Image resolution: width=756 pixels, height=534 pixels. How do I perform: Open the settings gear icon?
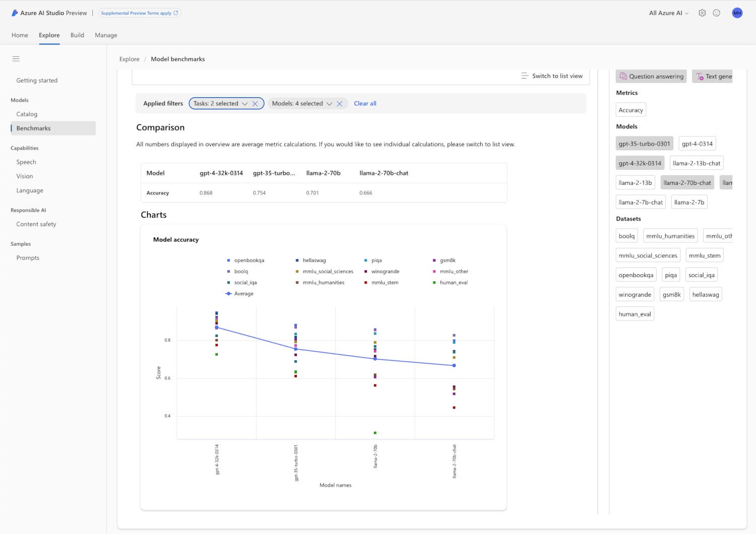coord(702,13)
